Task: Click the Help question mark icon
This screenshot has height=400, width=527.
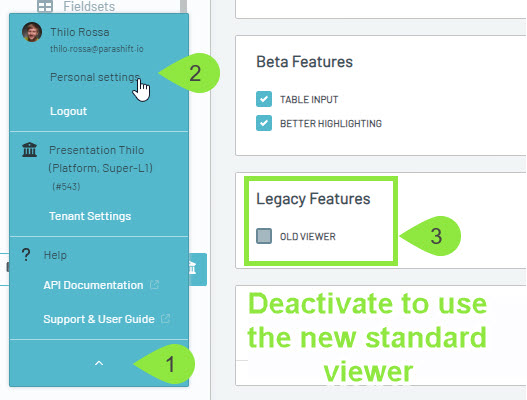Action: [26, 255]
